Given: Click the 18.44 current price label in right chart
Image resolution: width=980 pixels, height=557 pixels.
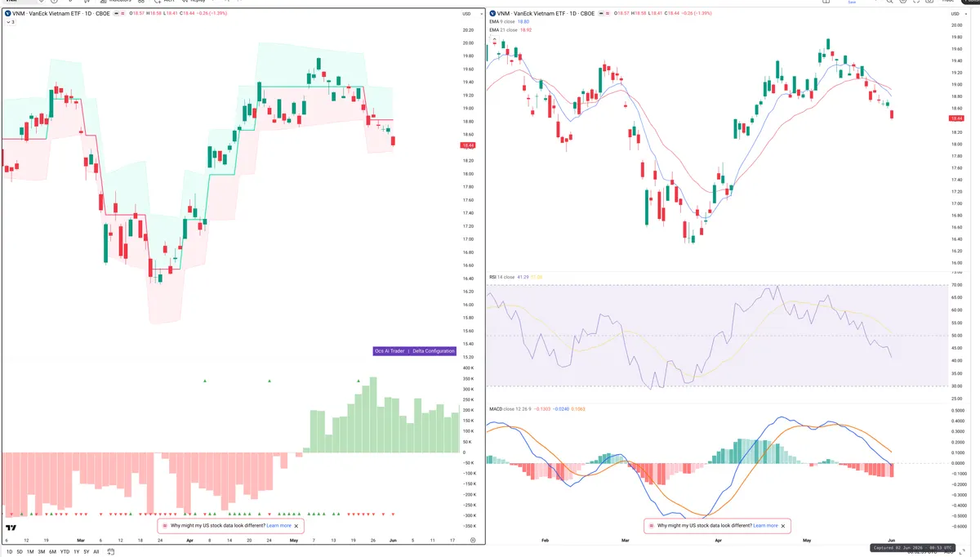Looking at the screenshot, I should pyautogui.click(x=956, y=118).
